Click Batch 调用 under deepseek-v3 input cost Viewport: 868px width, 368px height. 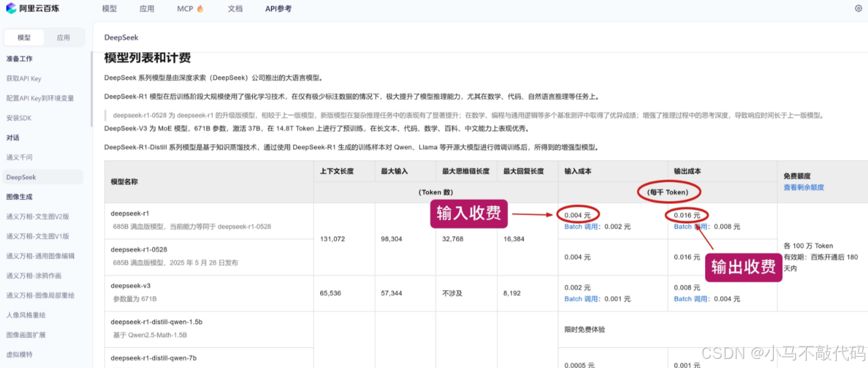582,299
